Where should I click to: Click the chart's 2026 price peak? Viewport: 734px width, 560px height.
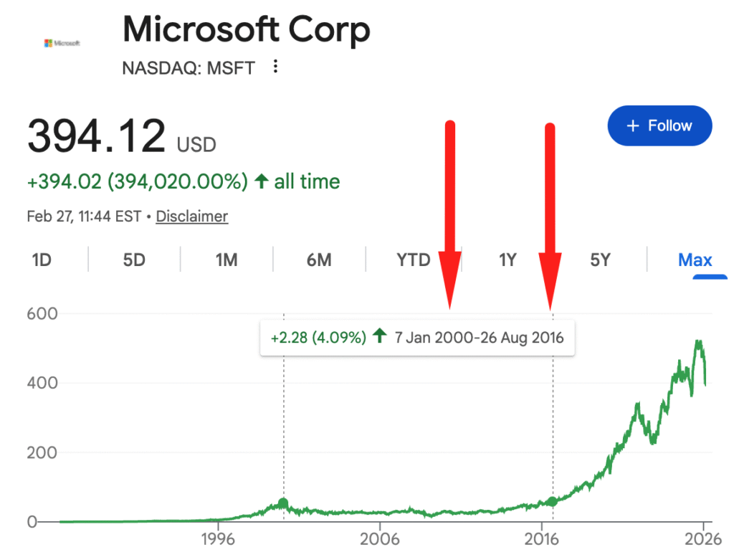click(x=697, y=343)
